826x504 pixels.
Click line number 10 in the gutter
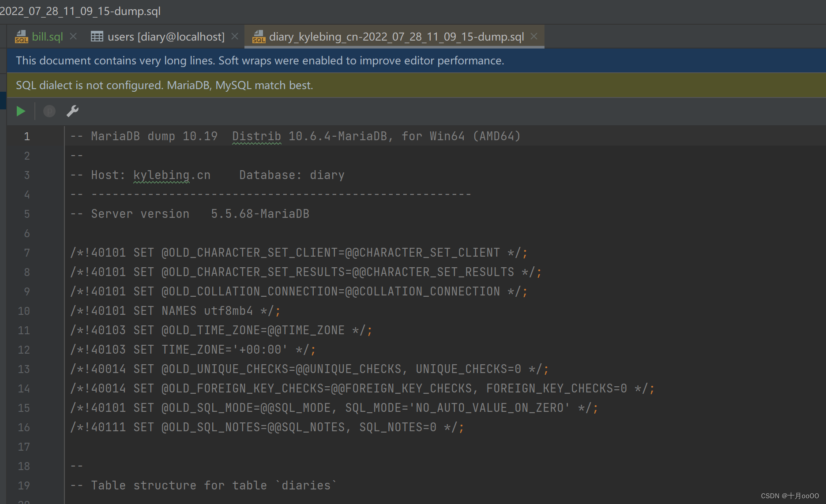pyautogui.click(x=24, y=311)
